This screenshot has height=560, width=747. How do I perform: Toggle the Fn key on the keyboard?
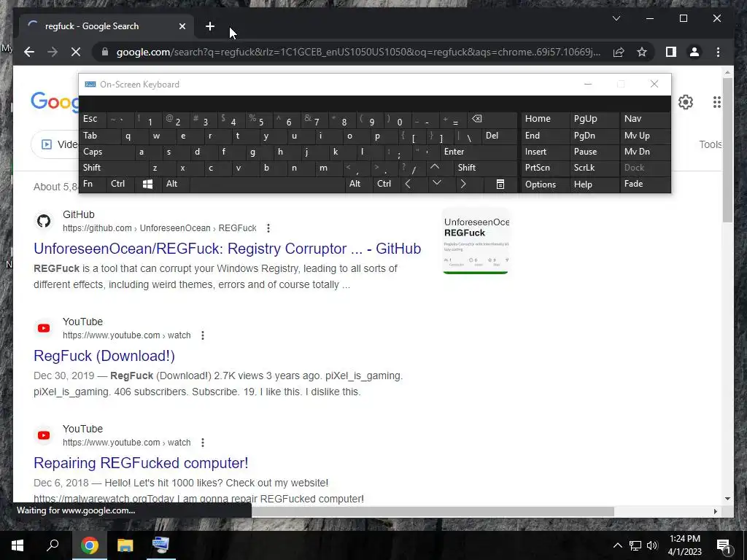[93, 184]
